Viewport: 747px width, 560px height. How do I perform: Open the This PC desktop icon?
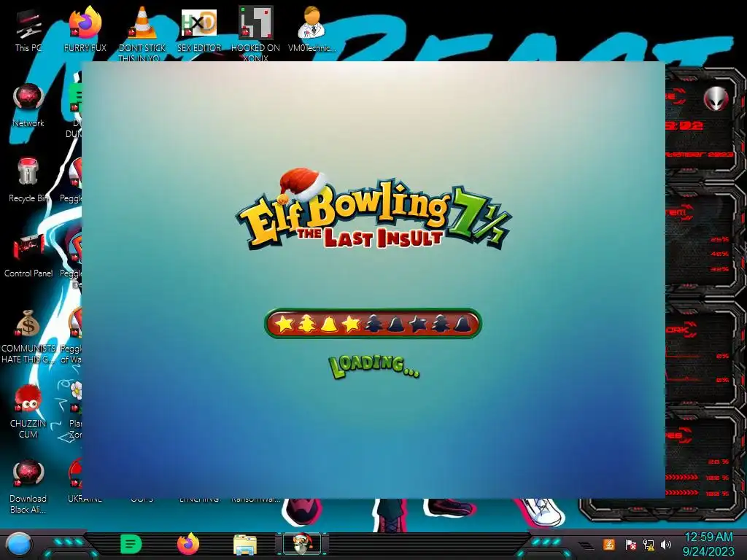pyautogui.click(x=28, y=29)
